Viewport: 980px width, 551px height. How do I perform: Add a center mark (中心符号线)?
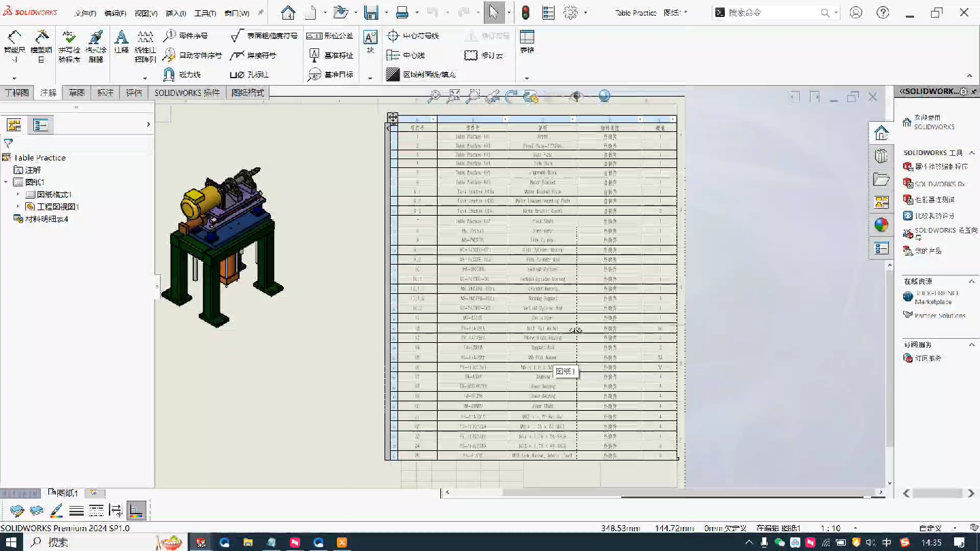[x=412, y=35]
